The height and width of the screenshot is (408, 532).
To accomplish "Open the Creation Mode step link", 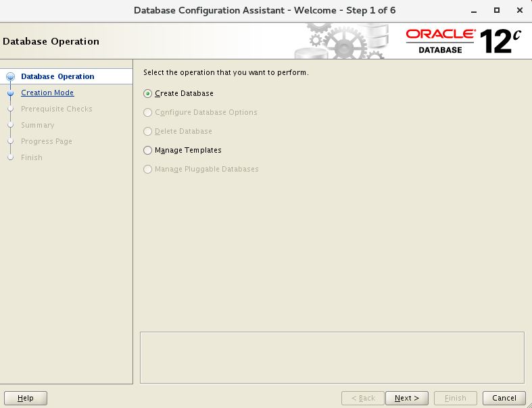I will click(47, 93).
